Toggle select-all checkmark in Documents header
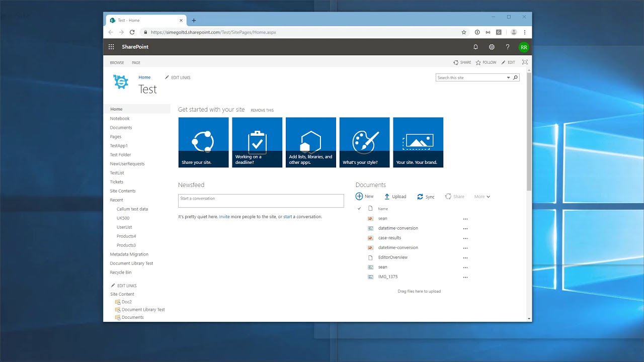Viewport: 644px width, 362px height. point(359,208)
